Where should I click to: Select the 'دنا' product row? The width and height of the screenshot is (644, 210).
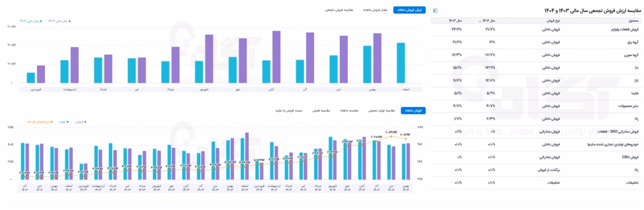click(x=536, y=68)
